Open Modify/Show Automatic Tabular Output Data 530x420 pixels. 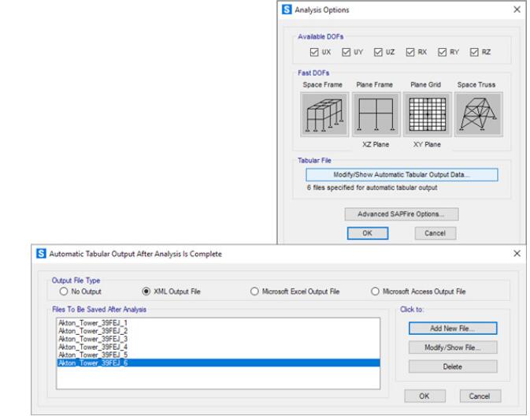402,175
